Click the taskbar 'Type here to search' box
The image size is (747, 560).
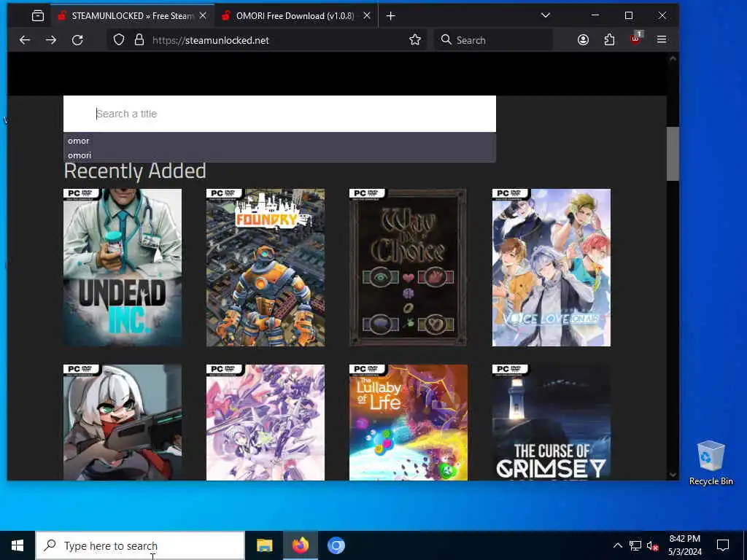[x=140, y=545]
